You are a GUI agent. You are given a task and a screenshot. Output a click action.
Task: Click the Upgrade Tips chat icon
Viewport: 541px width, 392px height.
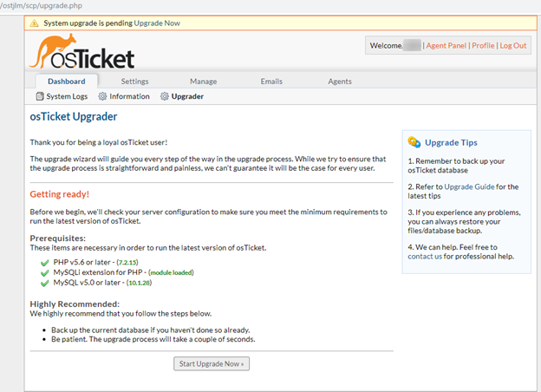pyautogui.click(x=414, y=142)
